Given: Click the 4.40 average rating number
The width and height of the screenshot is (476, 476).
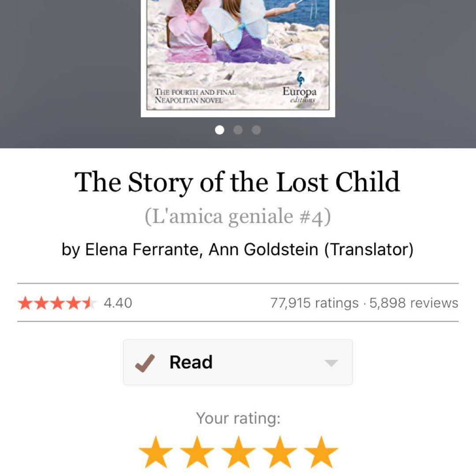Looking at the screenshot, I should click(x=118, y=303).
